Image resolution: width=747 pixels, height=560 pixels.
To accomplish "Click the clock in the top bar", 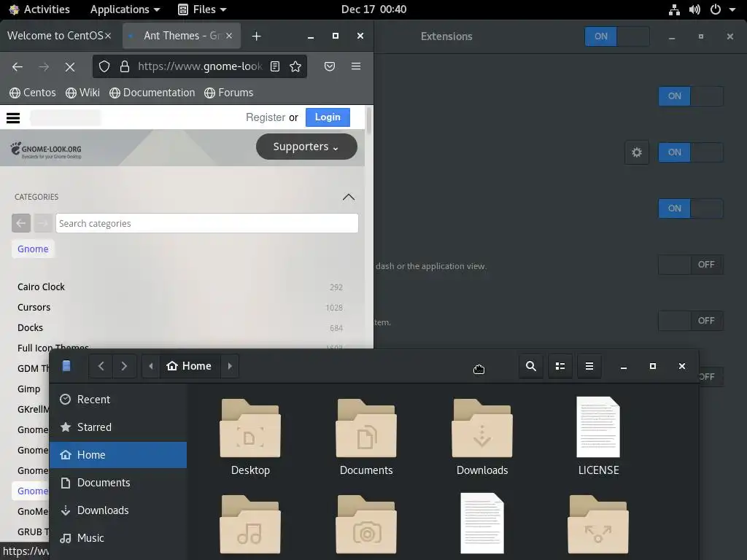I will click(x=373, y=9).
